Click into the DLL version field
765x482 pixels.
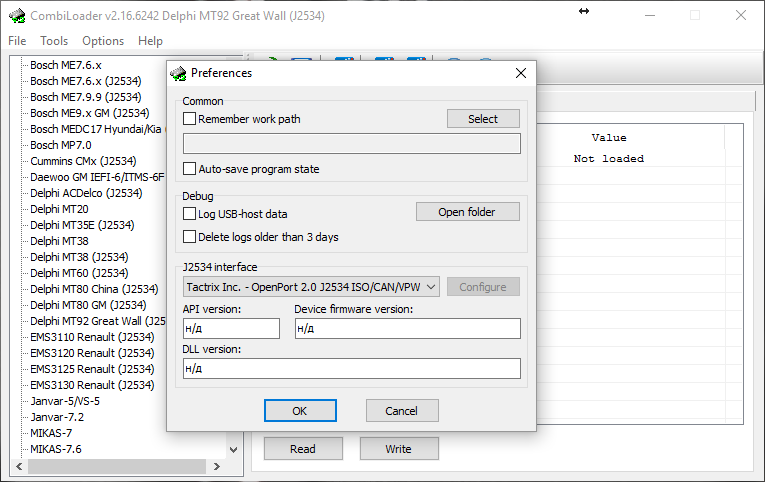(352, 369)
